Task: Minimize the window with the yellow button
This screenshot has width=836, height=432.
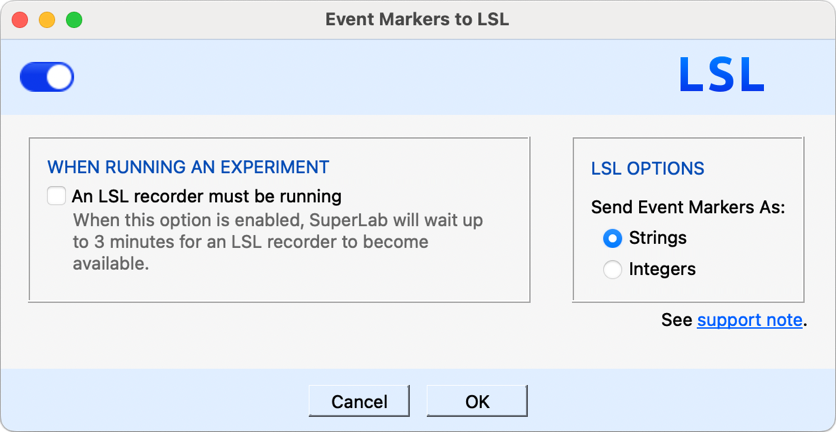Action: pyautogui.click(x=46, y=20)
